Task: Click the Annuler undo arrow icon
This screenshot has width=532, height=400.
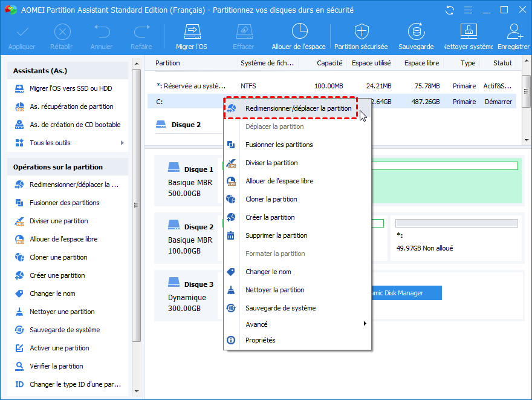Action: point(102,32)
